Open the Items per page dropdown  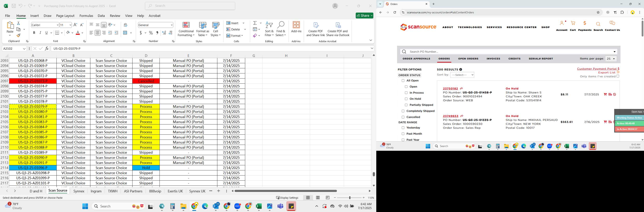point(611,59)
